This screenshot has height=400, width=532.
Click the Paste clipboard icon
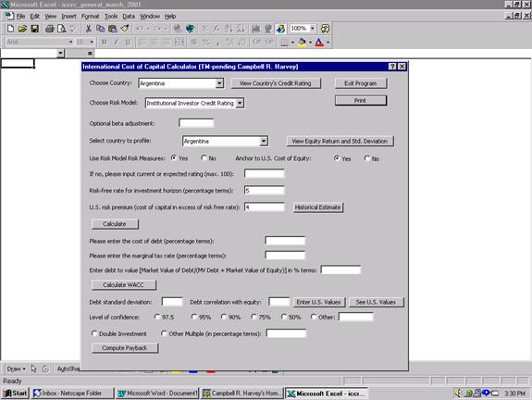112,29
